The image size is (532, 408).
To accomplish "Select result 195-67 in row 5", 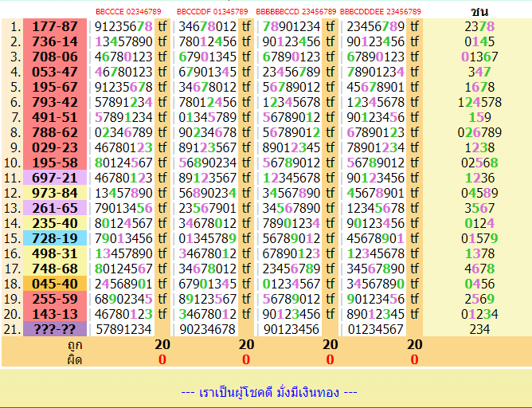I will pyautogui.click(x=55, y=87).
